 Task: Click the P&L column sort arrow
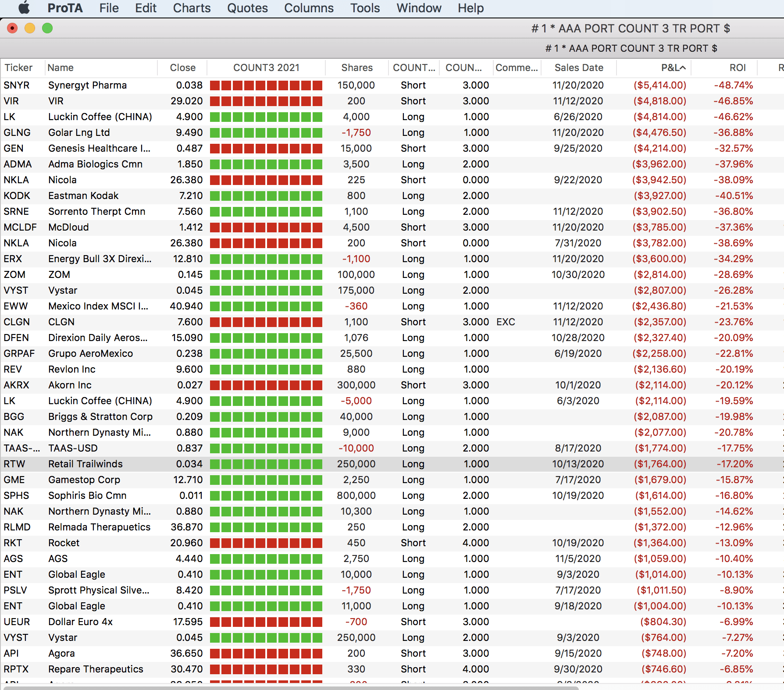click(683, 68)
